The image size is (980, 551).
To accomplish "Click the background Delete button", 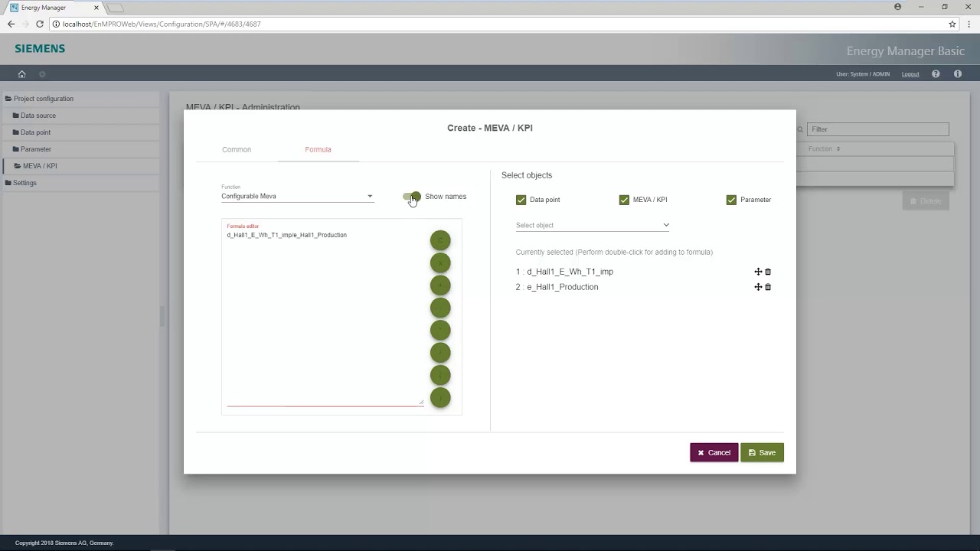I will (926, 201).
